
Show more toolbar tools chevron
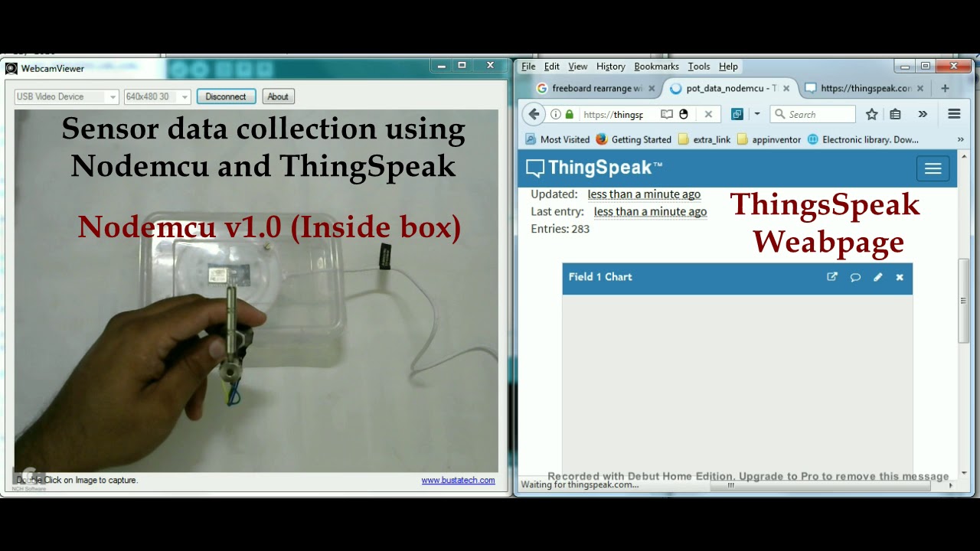pos(923,114)
